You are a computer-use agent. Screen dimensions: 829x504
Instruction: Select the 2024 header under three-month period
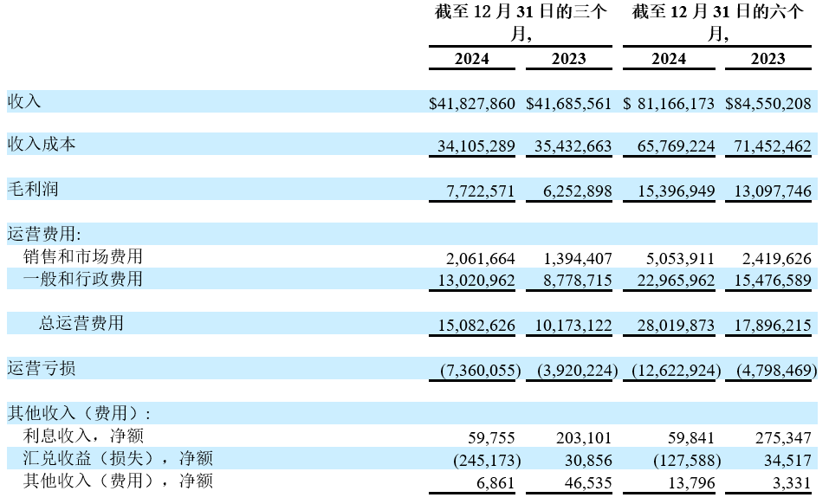click(x=471, y=59)
